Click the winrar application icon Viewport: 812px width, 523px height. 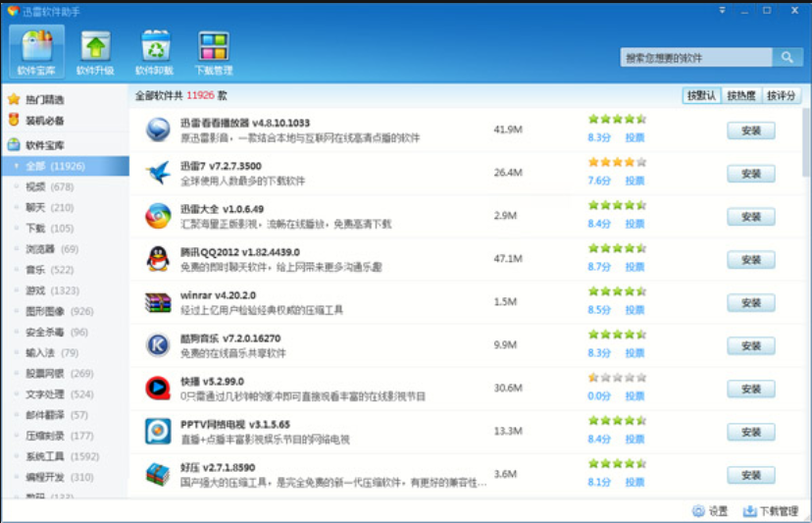point(158,302)
